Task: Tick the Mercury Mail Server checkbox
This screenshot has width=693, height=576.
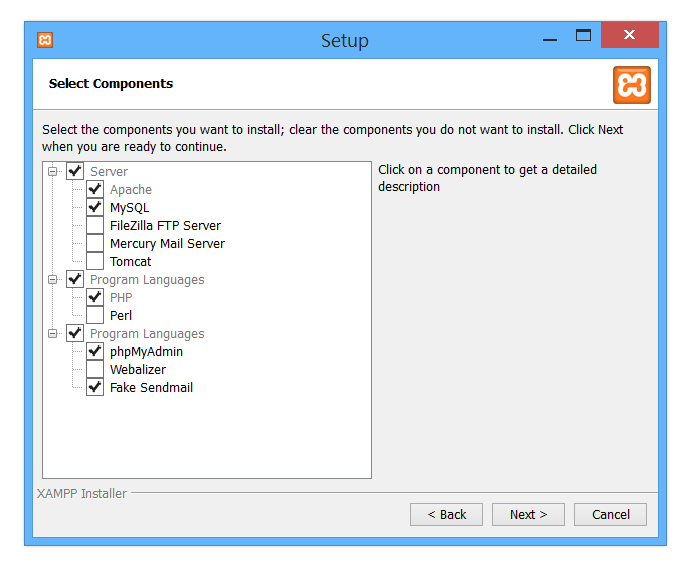Action: click(95, 244)
